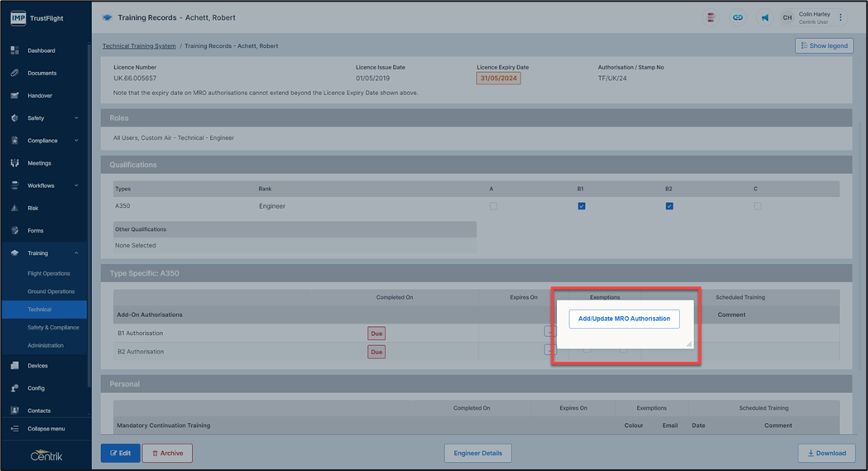Select Flight Operations under Training
This screenshot has width=868, height=471.
tap(49, 273)
